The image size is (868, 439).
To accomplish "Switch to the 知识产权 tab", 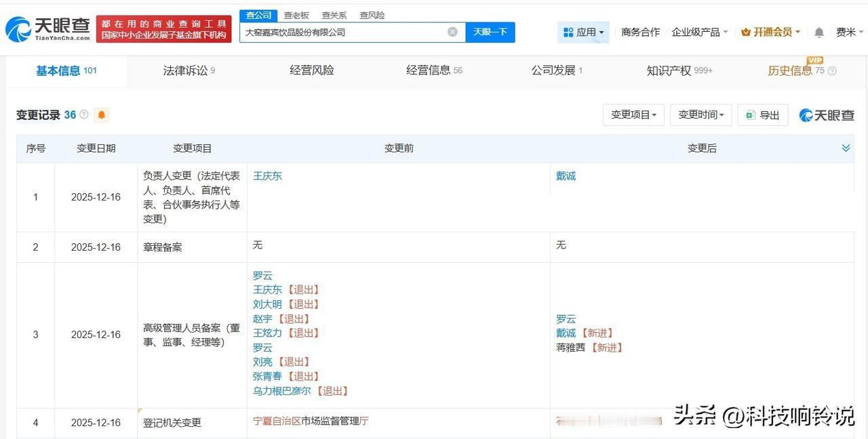I will pos(679,70).
